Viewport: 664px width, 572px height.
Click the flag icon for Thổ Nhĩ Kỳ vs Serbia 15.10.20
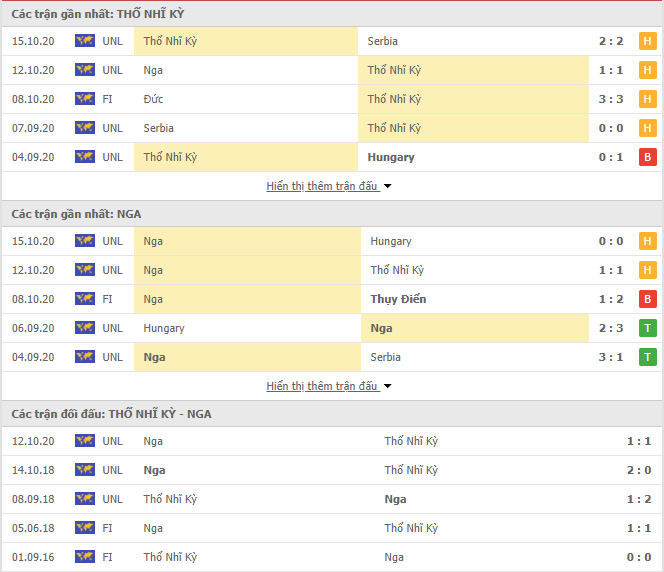tap(85, 41)
